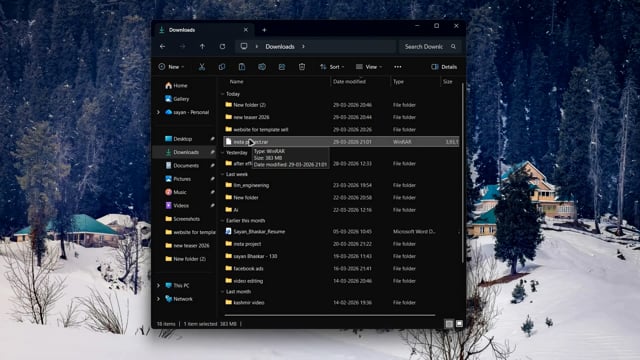
Task: Open Home in the navigation pane
Action: (176, 86)
